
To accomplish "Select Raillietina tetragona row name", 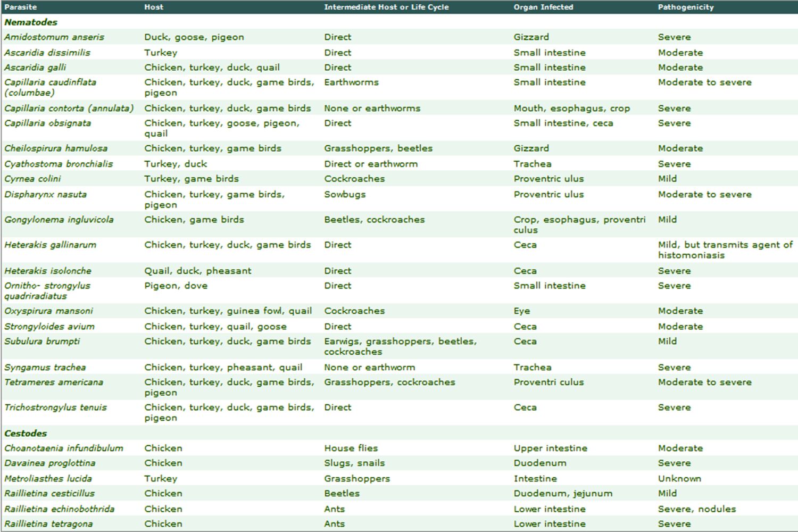I will 48,523.
